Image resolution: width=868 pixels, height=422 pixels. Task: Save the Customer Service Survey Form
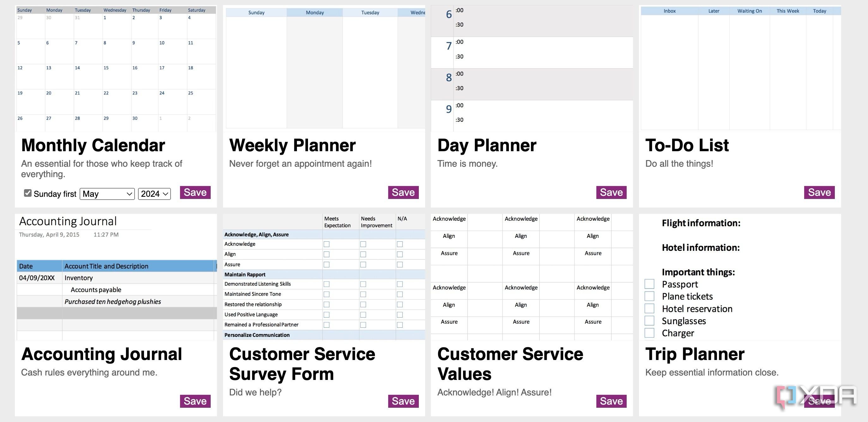coord(403,401)
